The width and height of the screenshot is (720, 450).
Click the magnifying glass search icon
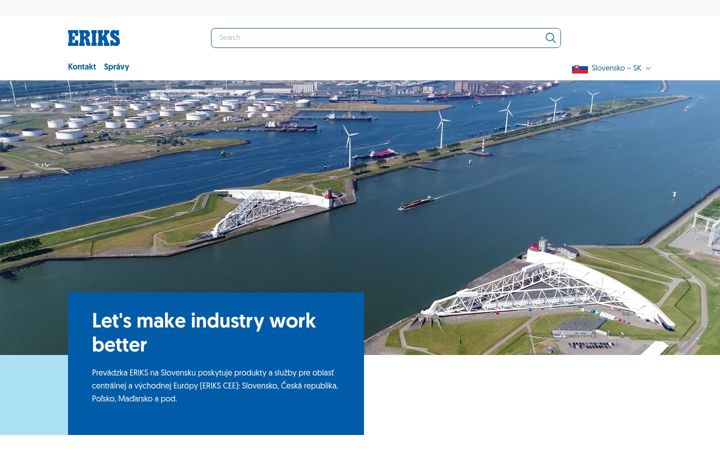(x=550, y=38)
